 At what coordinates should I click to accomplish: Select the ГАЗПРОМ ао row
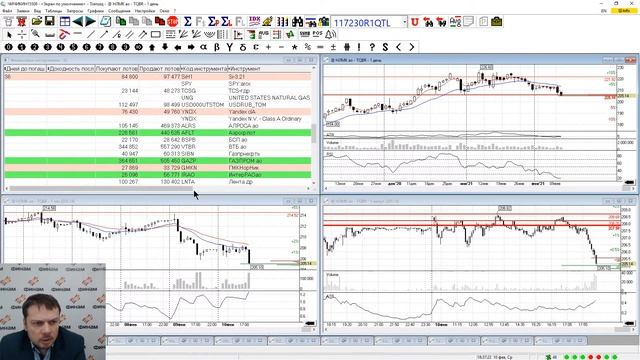158,161
